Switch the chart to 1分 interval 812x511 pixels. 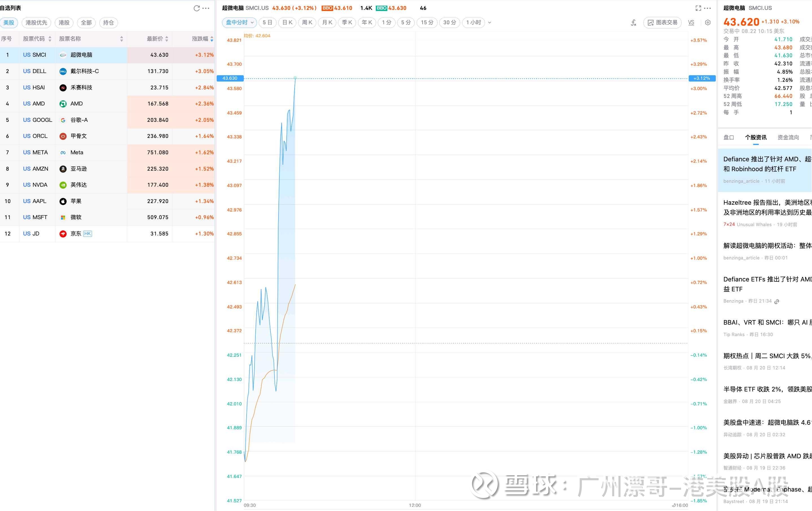[387, 23]
